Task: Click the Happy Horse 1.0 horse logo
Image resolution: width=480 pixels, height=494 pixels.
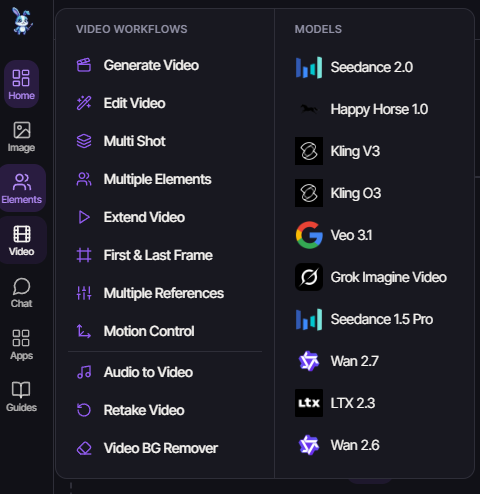Action: [x=309, y=109]
